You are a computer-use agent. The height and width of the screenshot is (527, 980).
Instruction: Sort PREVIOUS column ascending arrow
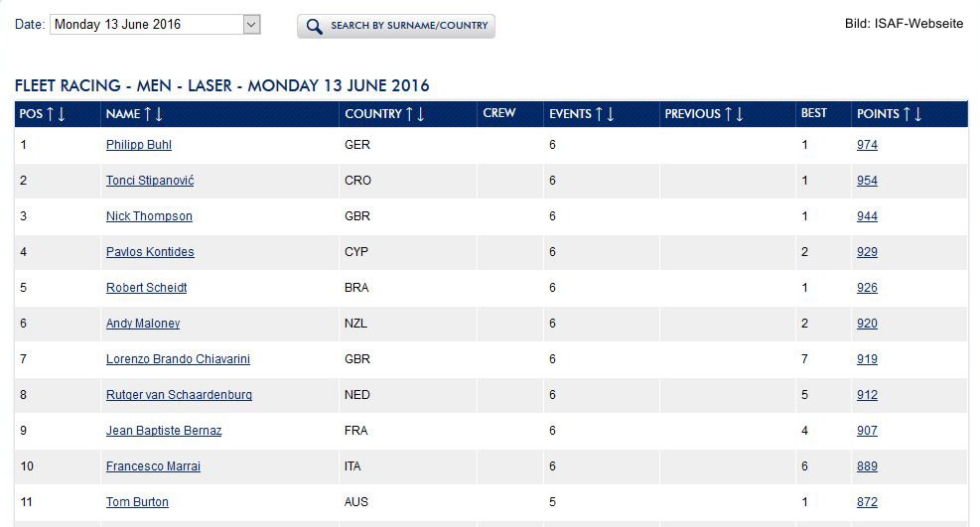click(x=728, y=114)
